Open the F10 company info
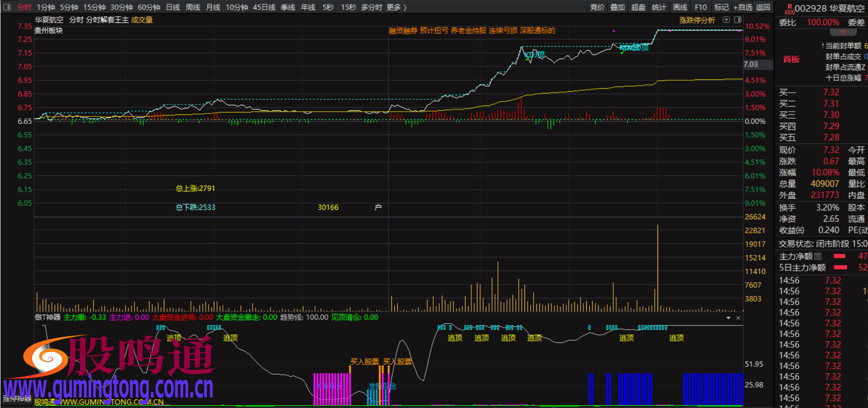The width and height of the screenshot is (868, 408). coord(701,7)
